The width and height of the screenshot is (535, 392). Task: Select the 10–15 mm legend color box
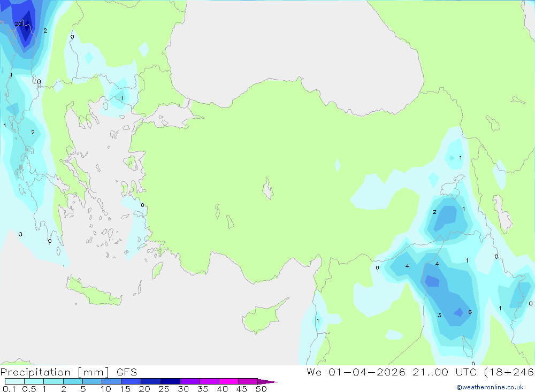point(112,381)
